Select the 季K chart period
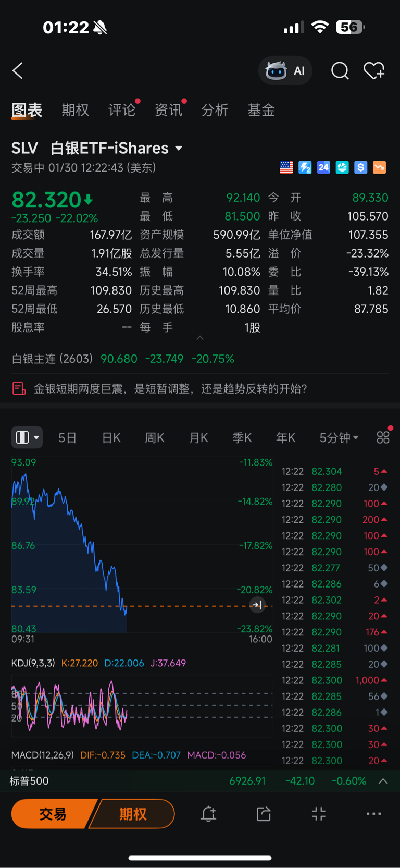 click(242, 438)
